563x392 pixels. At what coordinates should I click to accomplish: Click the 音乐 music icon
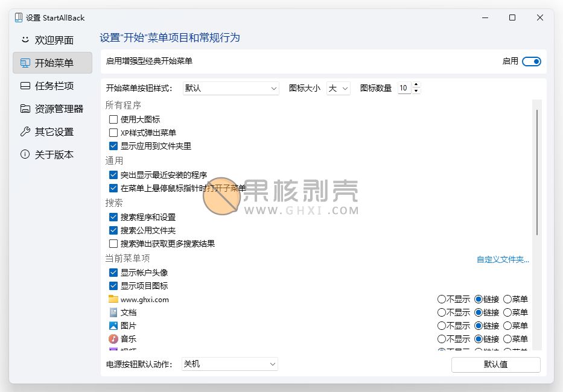[113, 339]
